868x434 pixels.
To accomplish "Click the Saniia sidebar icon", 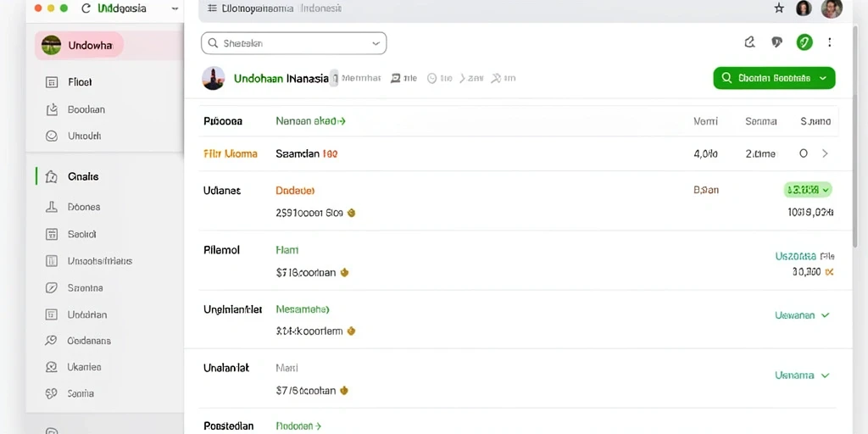I will coord(52,393).
